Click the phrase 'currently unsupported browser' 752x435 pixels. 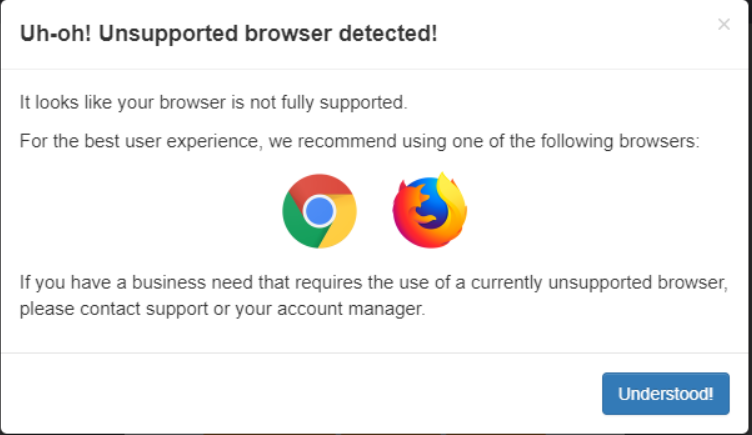pyautogui.click(x=599, y=282)
